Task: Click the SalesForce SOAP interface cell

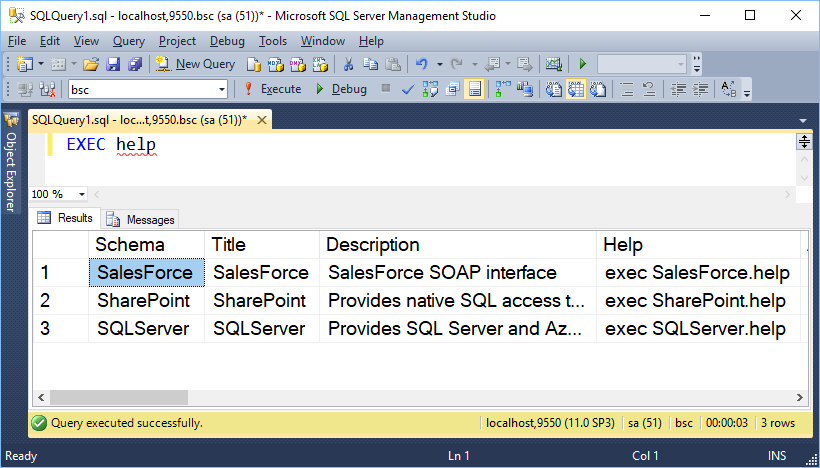Action: 458,272
